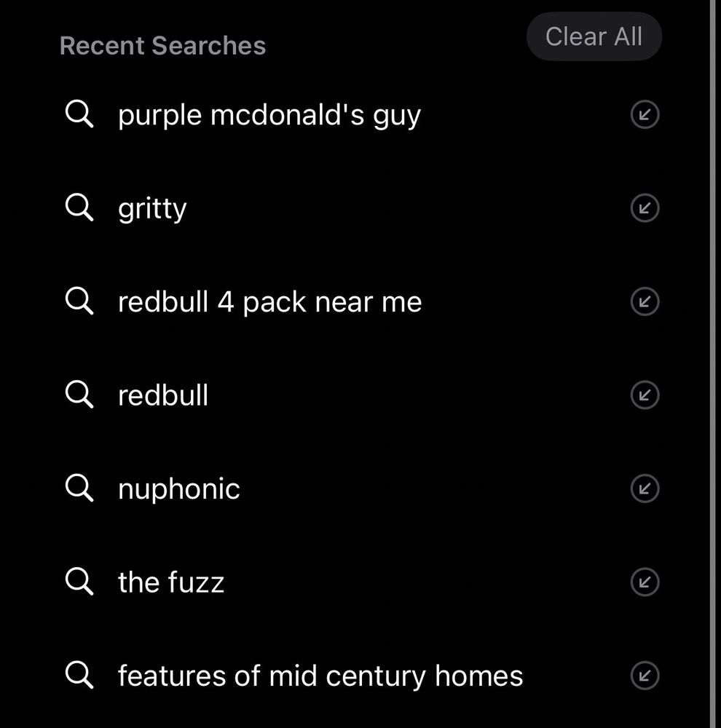Click the magnifier icon beside "the fuzz"
This screenshot has width=721, height=728.
tap(79, 582)
